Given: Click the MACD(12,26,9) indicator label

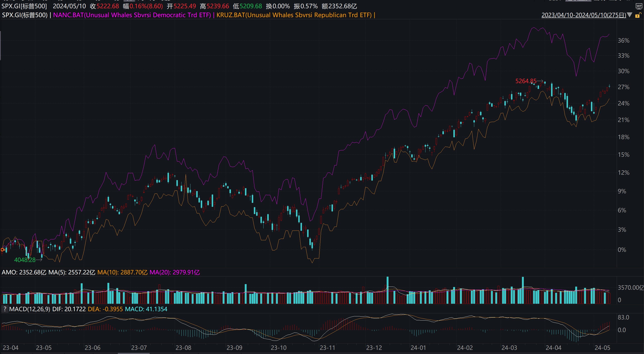Looking at the screenshot, I should coord(30,309).
